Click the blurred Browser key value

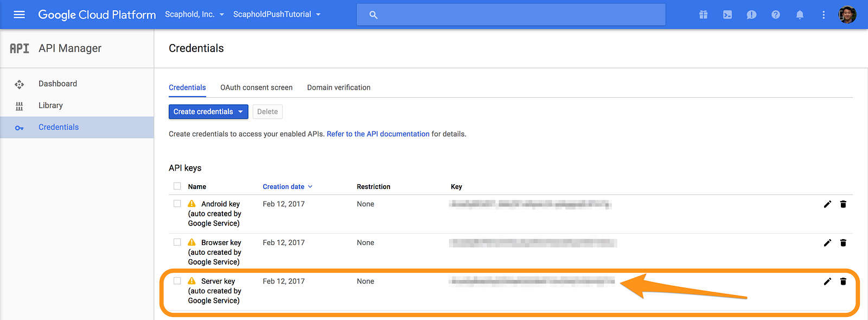coord(533,242)
